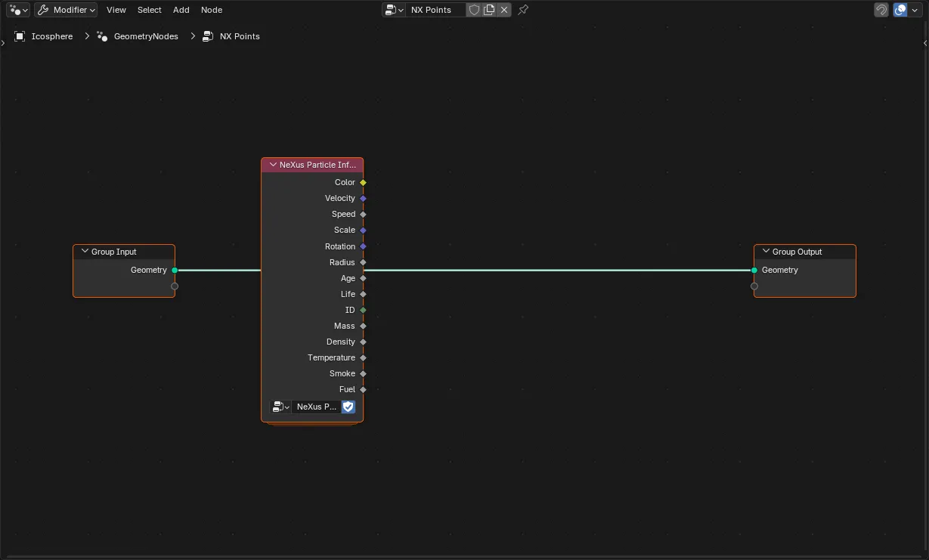
Task: Click the Velocity label on NeXus node
Action: pos(340,198)
